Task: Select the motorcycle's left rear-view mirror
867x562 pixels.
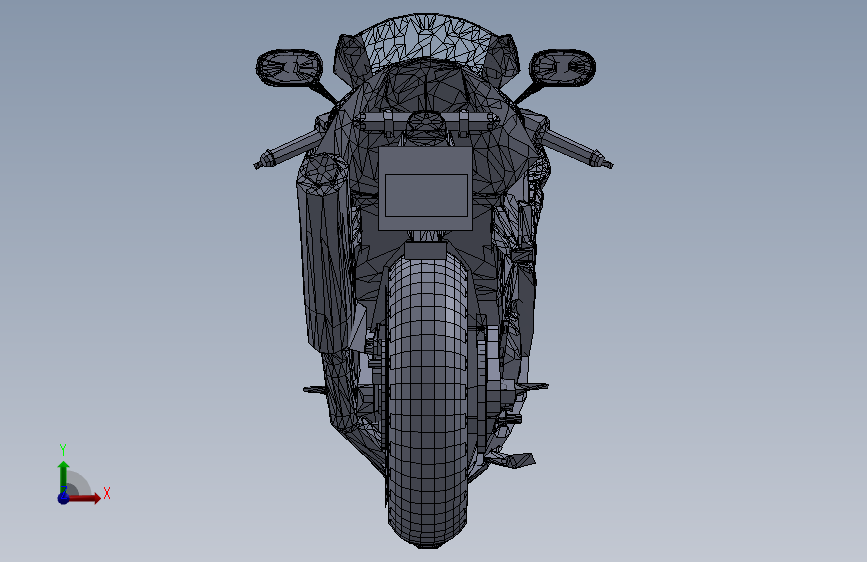Action: [289, 67]
